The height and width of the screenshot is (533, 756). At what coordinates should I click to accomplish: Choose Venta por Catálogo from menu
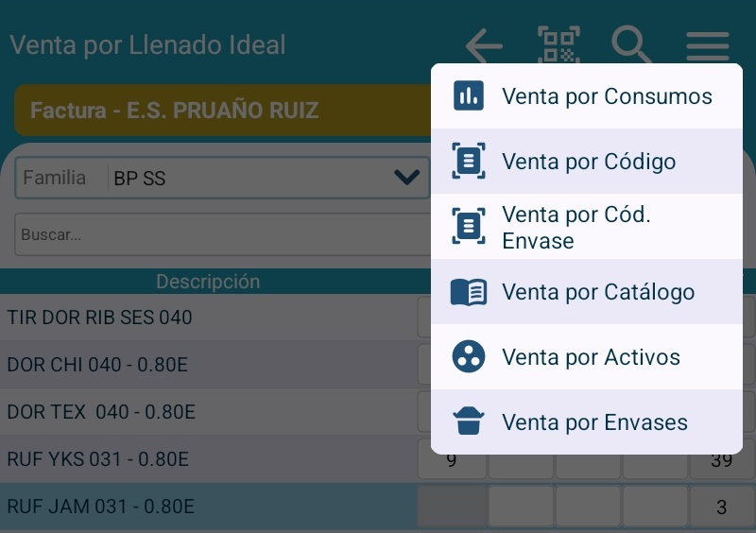[598, 292]
